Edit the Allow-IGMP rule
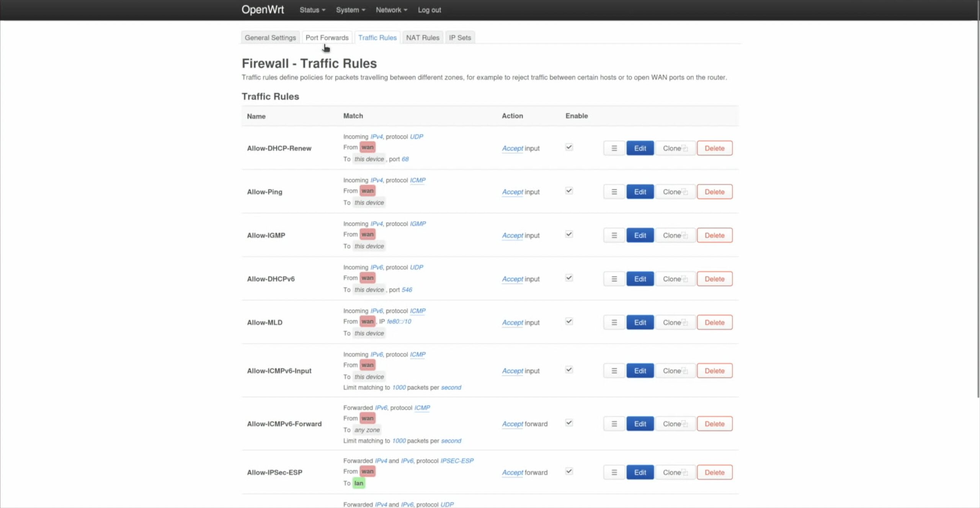Image resolution: width=980 pixels, height=508 pixels. click(640, 235)
